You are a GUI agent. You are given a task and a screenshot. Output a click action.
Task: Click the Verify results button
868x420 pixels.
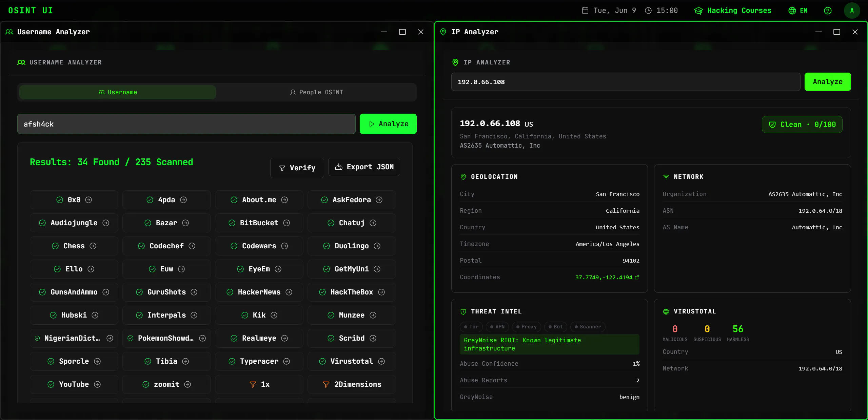coord(297,168)
